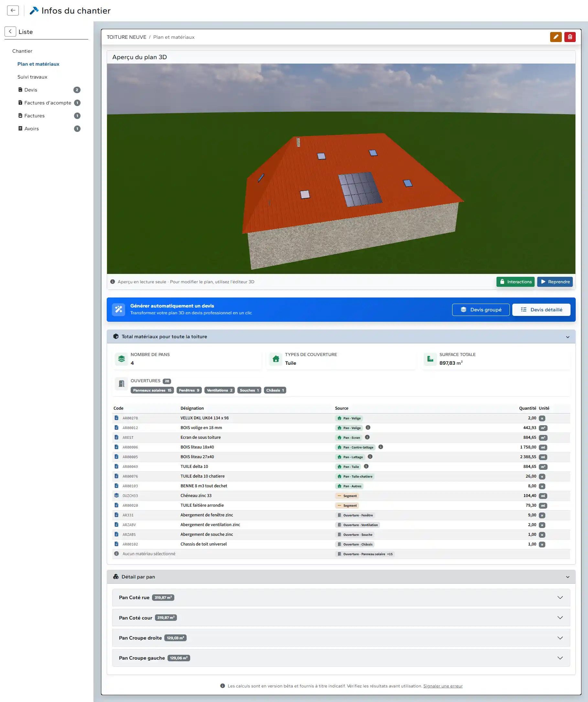Click the red trash delete icon
This screenshot has height=702, width=588.
(x=570, y=37)
